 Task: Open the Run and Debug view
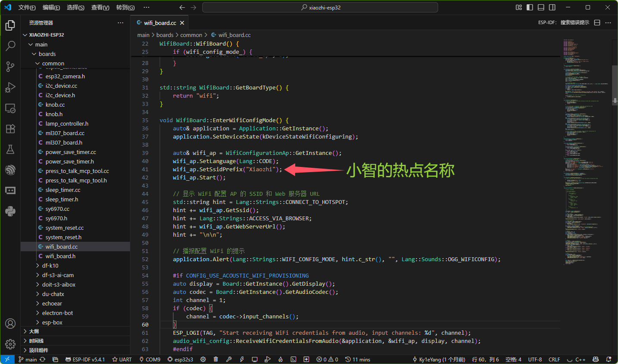pyautogui.click(x=10, y=87)
